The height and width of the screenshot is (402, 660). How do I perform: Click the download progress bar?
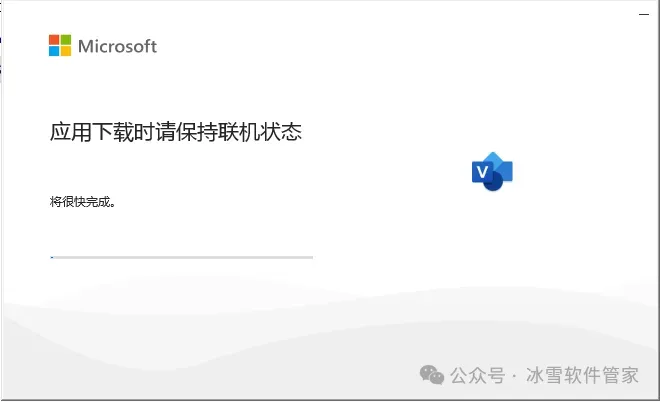click(x=181, y=257)
